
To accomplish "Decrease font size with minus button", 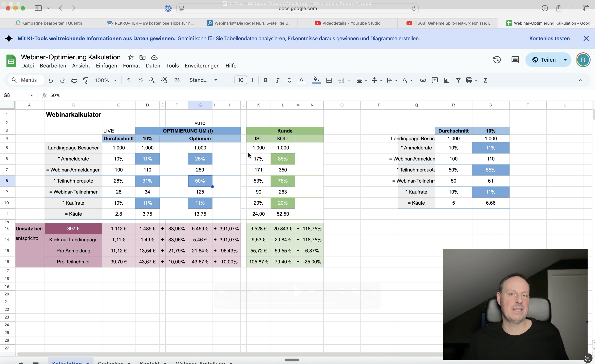I will 229,80.
